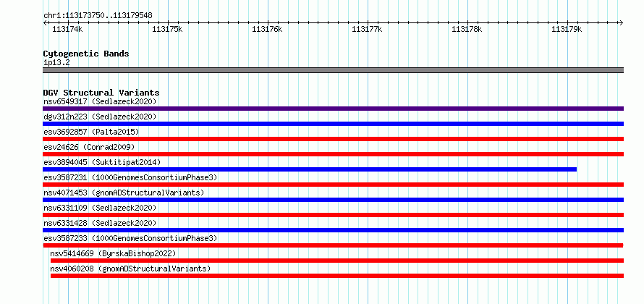Viewport: 644px width, 304px height.
Task: Open the nsv6331428 (Sedlazeck2020) label
Action: point(100,223)
